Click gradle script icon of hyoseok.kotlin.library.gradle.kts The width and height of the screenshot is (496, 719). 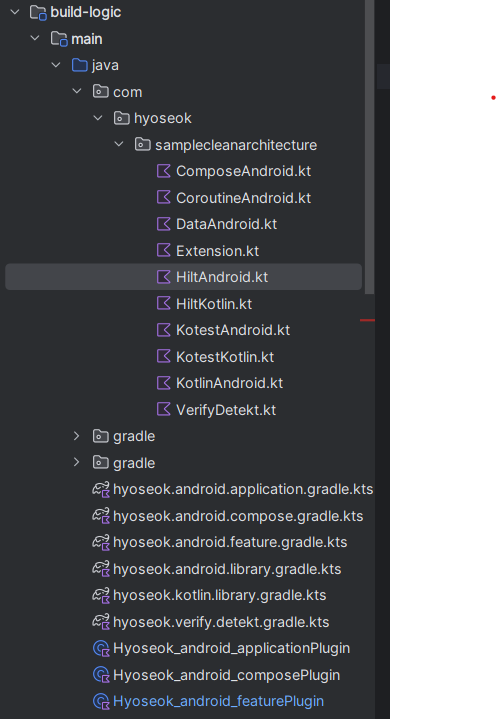pyautogui.click(x=101, y=596)
